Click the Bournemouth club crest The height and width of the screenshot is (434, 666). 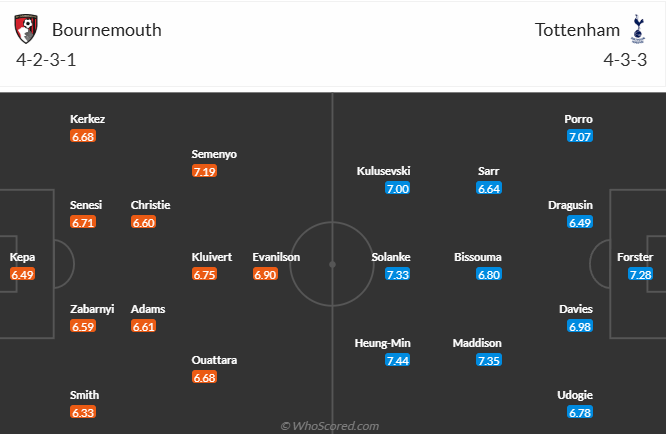click(x=27, y=29)
